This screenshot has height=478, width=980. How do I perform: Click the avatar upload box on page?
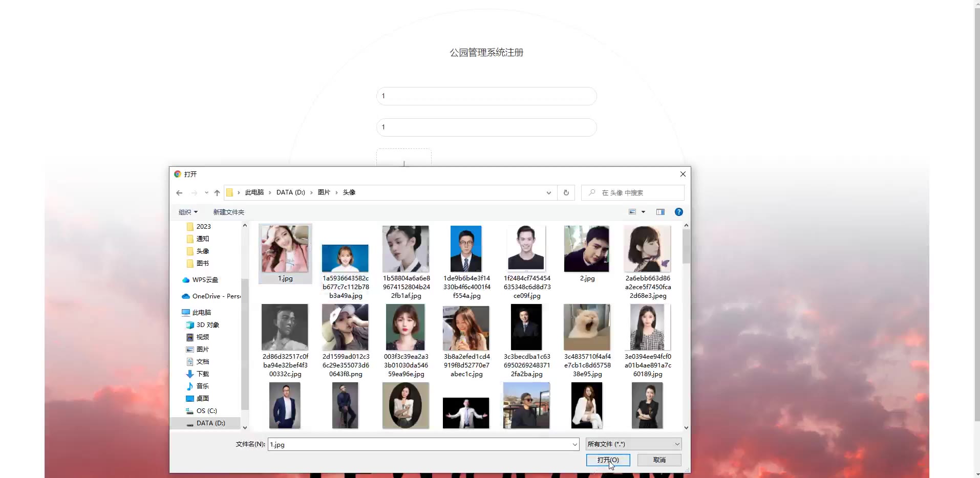coord(404,158)
